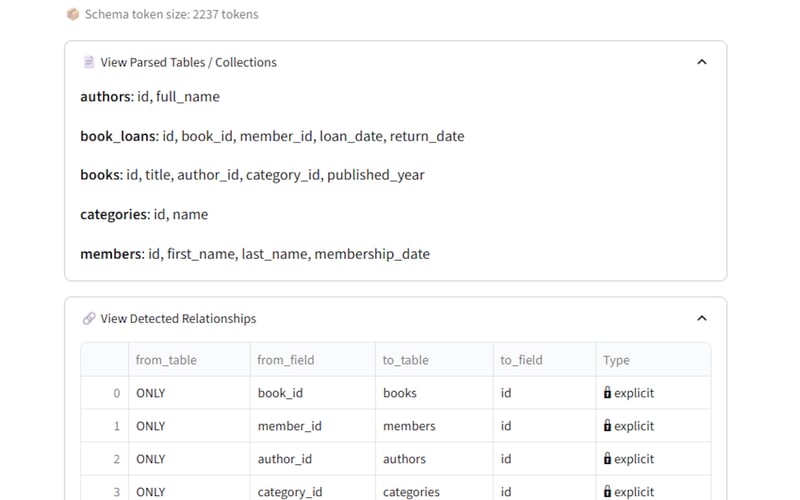Select the 'book_loans' table name
Screen dimensions: 800x500
[118, 136]
